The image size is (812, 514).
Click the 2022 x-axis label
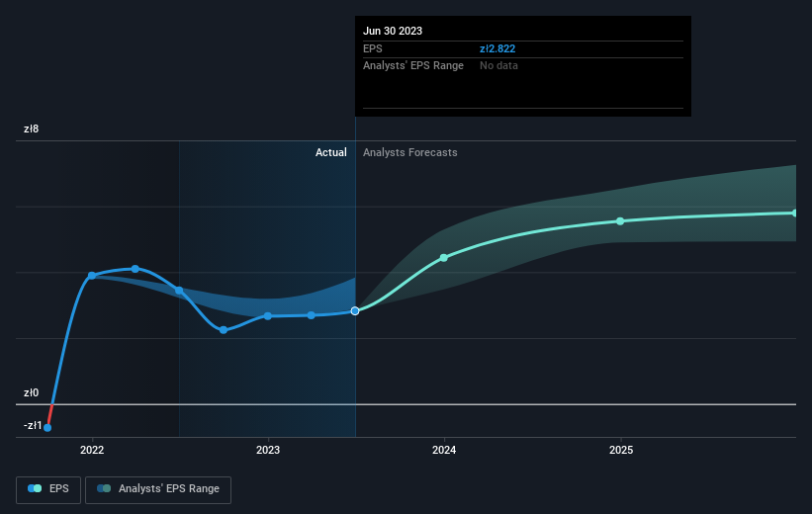(92, 450)
